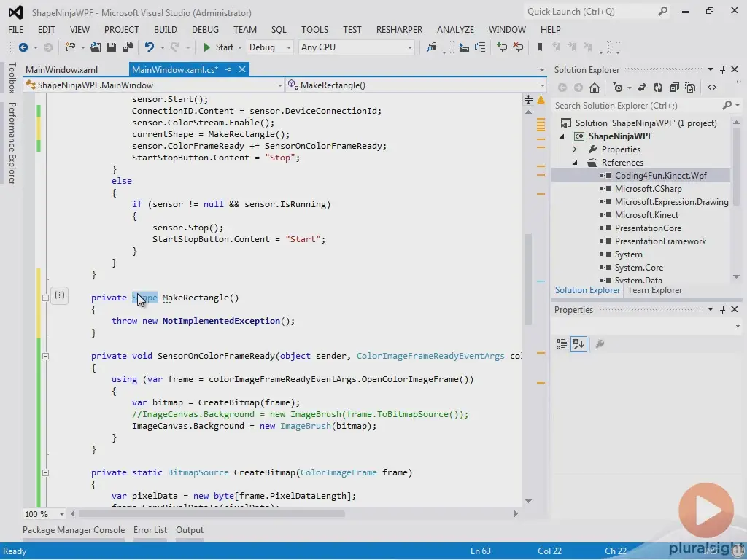Switch to the MainWindow.xaml tab
Viewport: 747px width, 560px height.
coord(61,69)
